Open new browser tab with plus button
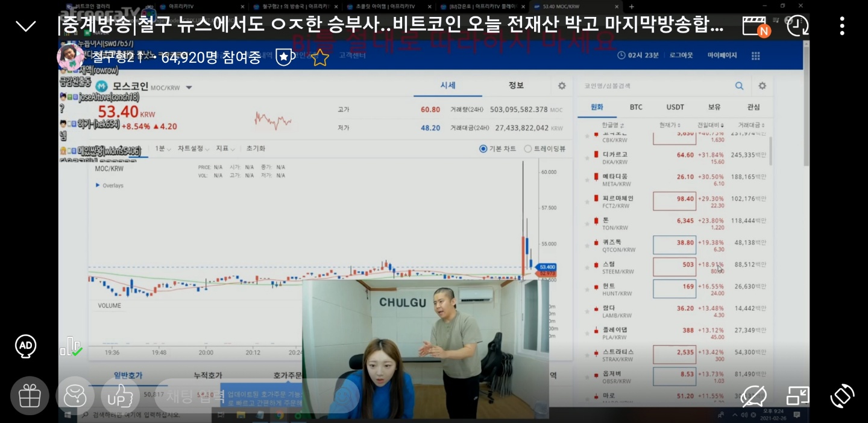 [x=632, y=6]
